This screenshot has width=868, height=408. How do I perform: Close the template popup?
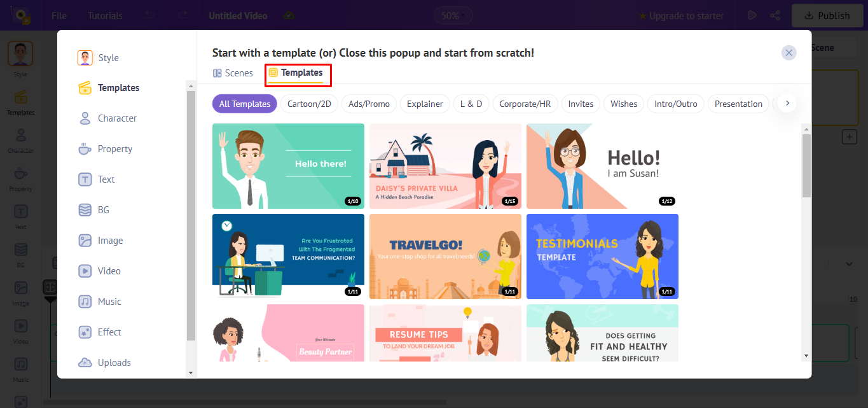click(x=789, y=53)
